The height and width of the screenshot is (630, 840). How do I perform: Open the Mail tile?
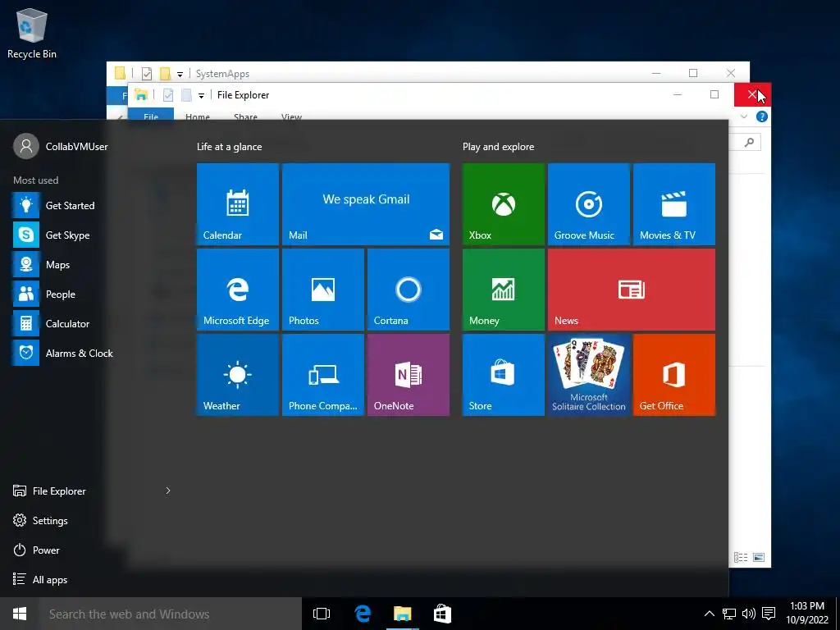[366, 204]
